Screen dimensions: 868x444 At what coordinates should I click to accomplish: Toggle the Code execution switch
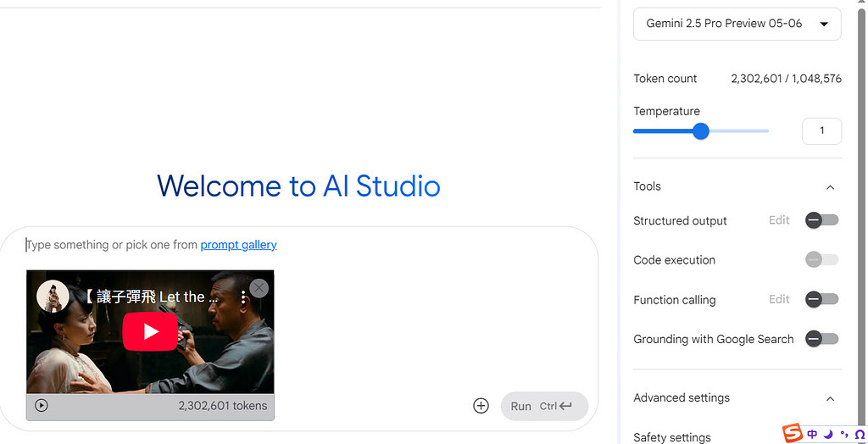[x=821, y=259]
